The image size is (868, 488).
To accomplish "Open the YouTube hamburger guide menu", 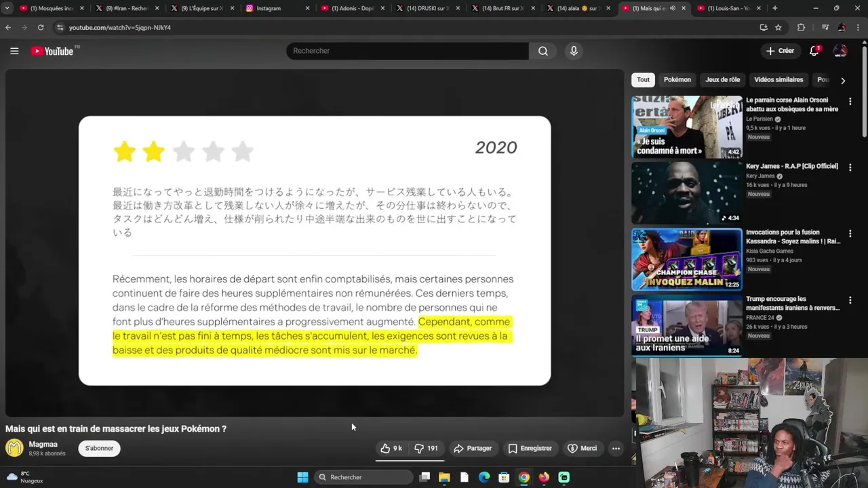I will tap(14, 51).
